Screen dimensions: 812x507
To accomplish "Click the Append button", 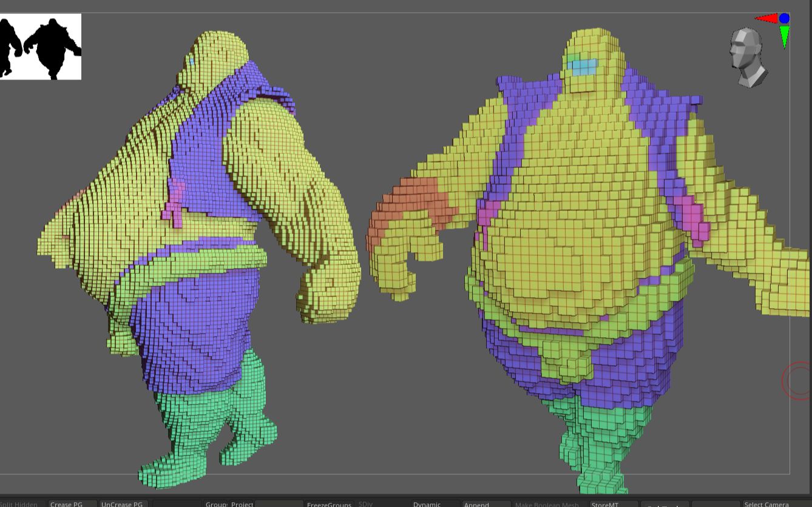I will (486, 503).
